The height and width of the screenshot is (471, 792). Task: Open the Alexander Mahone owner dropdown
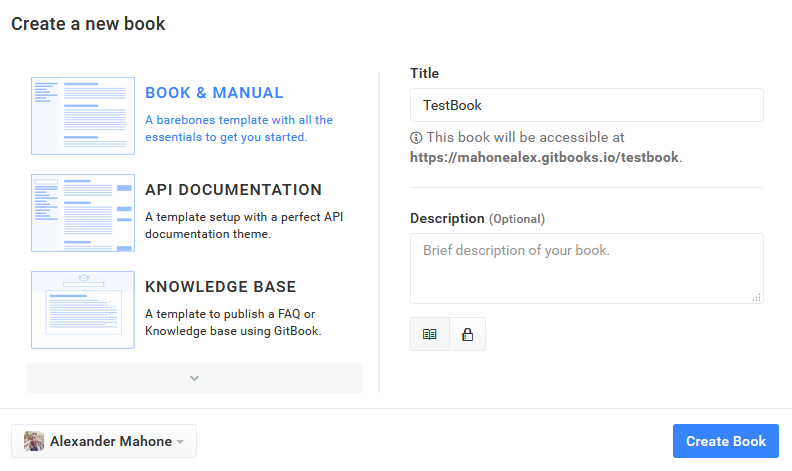104,441
